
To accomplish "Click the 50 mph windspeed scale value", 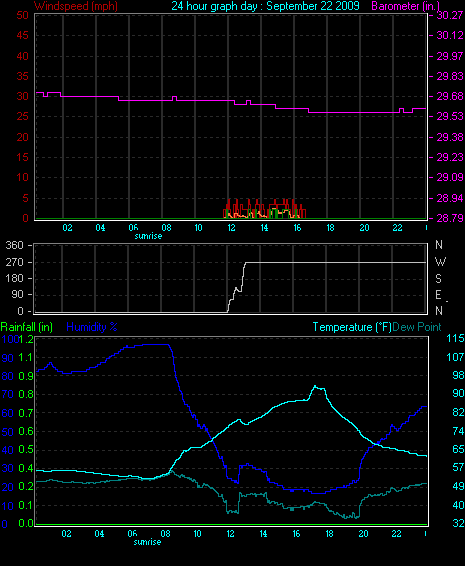I will 22,15.
